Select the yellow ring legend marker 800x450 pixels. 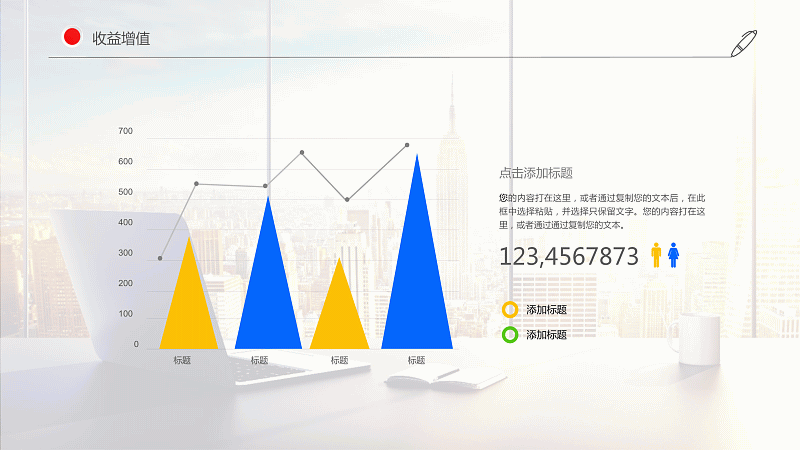point(510,310)
